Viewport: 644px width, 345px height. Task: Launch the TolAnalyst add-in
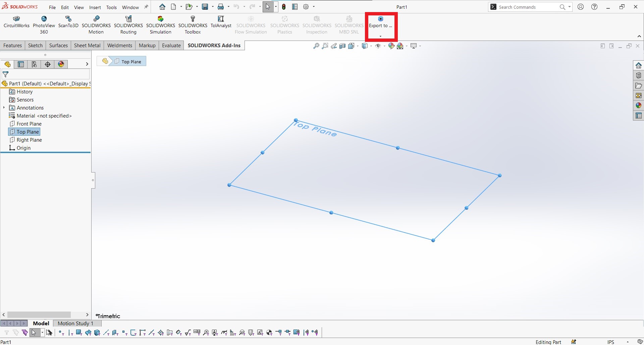coord(221,22)
